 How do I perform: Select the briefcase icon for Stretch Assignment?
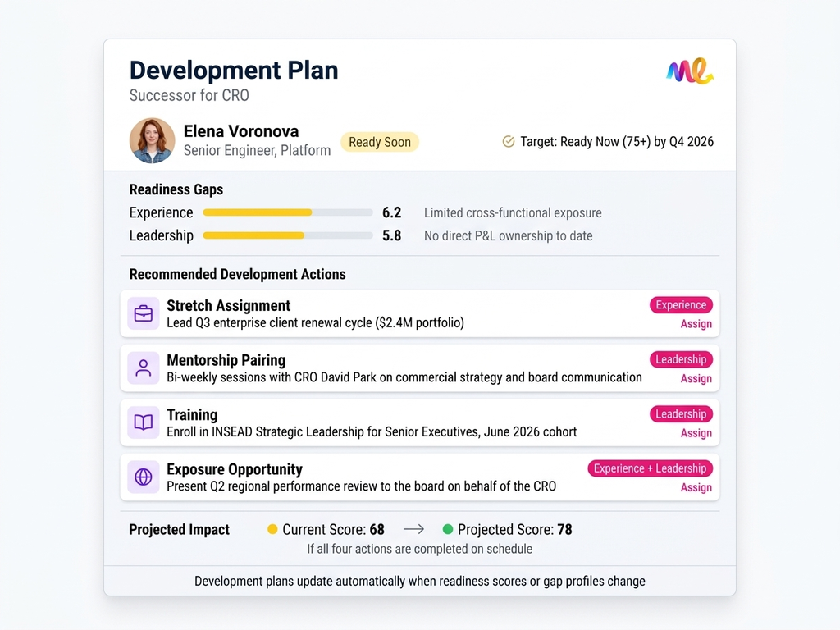click(143, 313)
